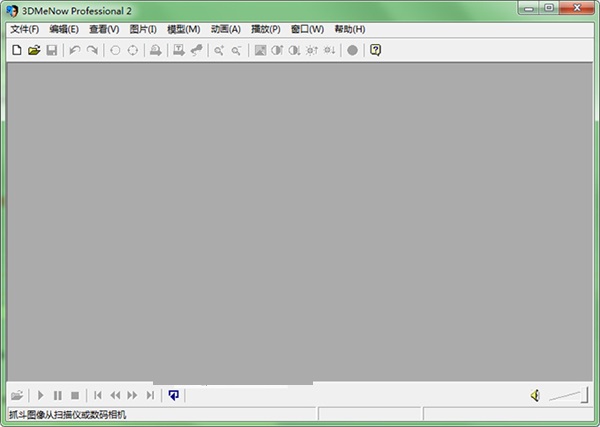600x427 pixels.
Task: Click the Zoom in magnifier icon
Action: 218,50
